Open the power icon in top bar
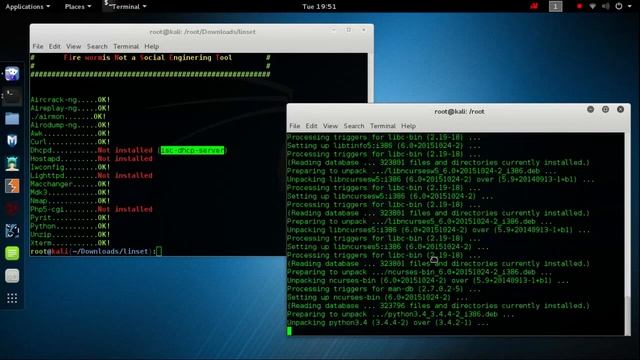Image resolution: width=640 pixels, height=360 pixels. pos(619,6)
